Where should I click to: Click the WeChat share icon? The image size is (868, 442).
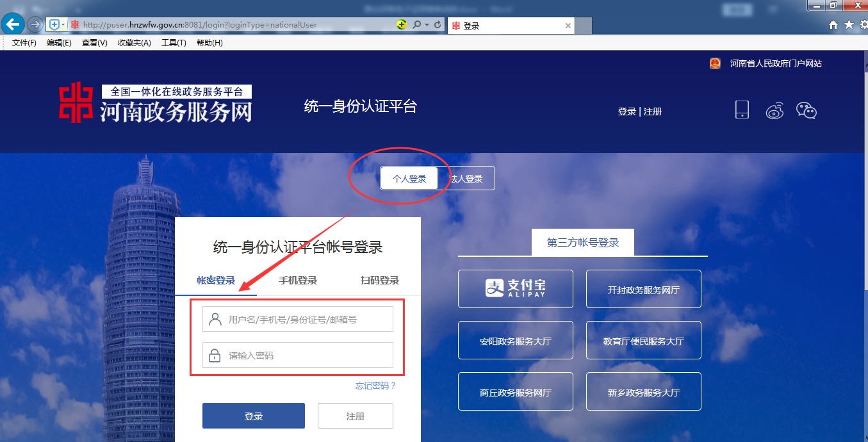(807, 110)
